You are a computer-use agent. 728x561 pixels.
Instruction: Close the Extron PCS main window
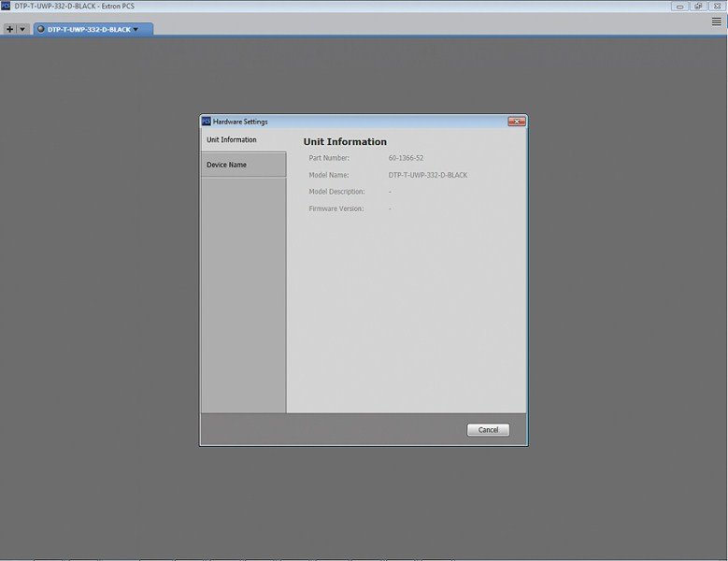[717, 6]
